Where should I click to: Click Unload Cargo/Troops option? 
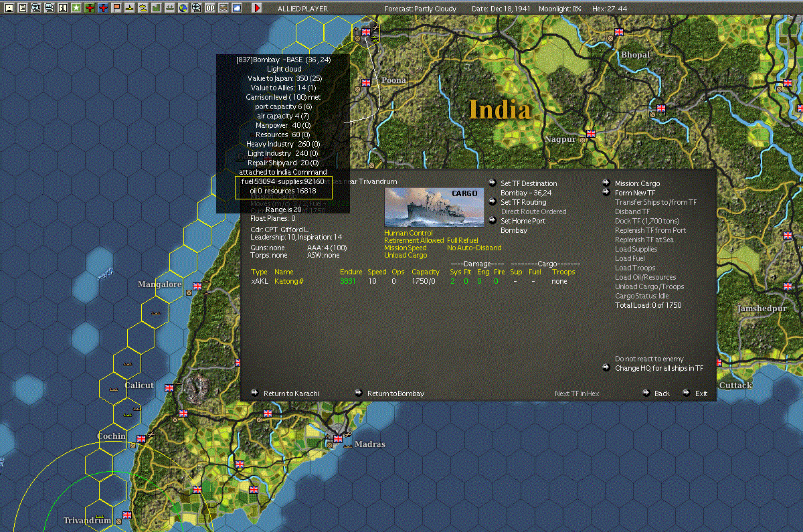[649, 286]
